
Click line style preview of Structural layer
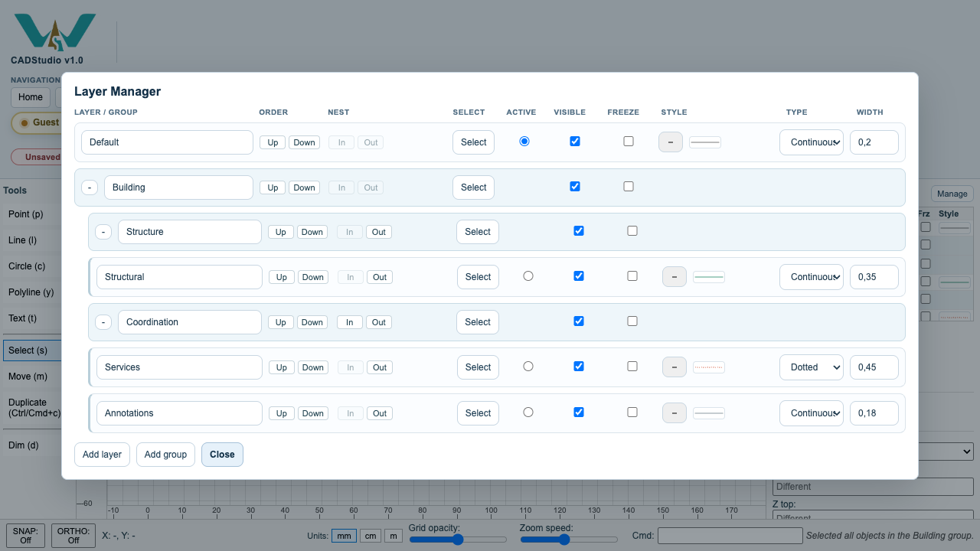(709, 277)
